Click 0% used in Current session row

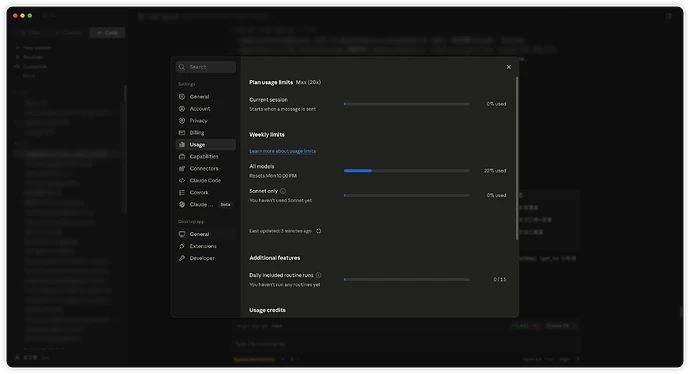tap(496, 104)
